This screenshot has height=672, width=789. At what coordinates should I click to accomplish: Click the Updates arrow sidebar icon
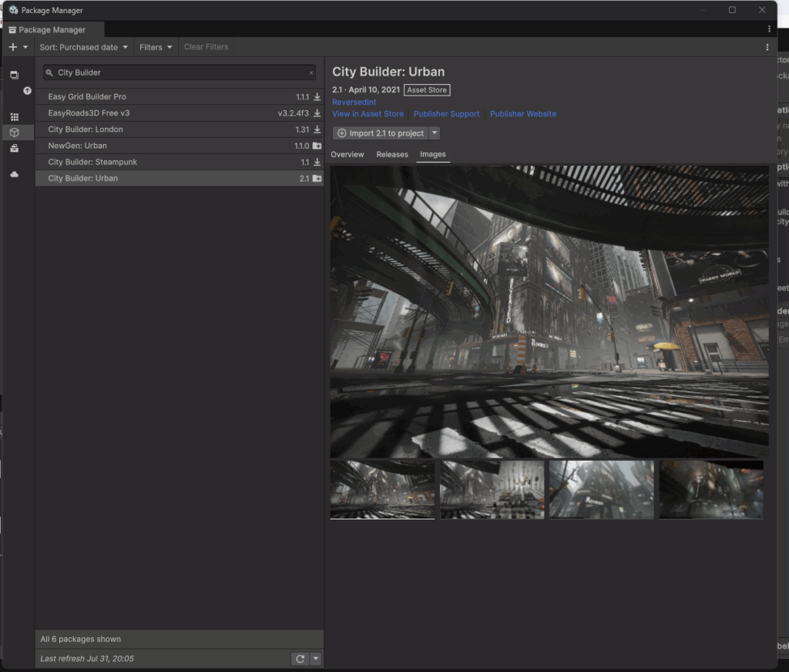pyautogui.click(x=27, y=90)
